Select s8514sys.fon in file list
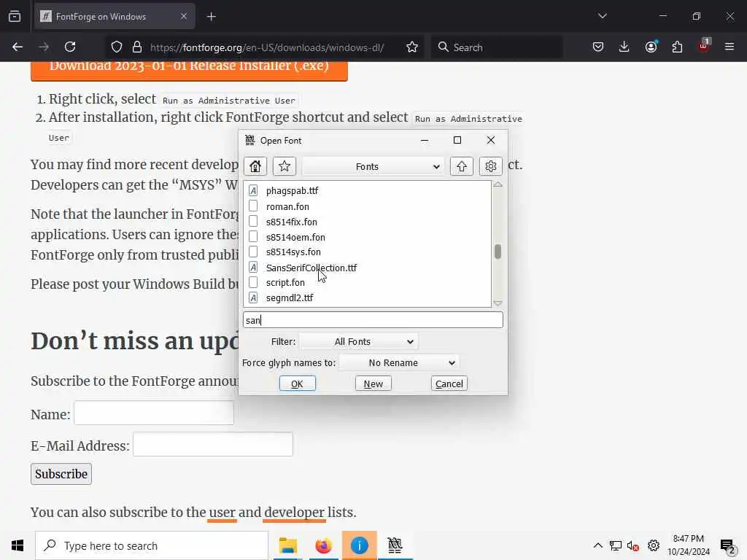The width and height of the screenshot is (747, 560). 293,252
